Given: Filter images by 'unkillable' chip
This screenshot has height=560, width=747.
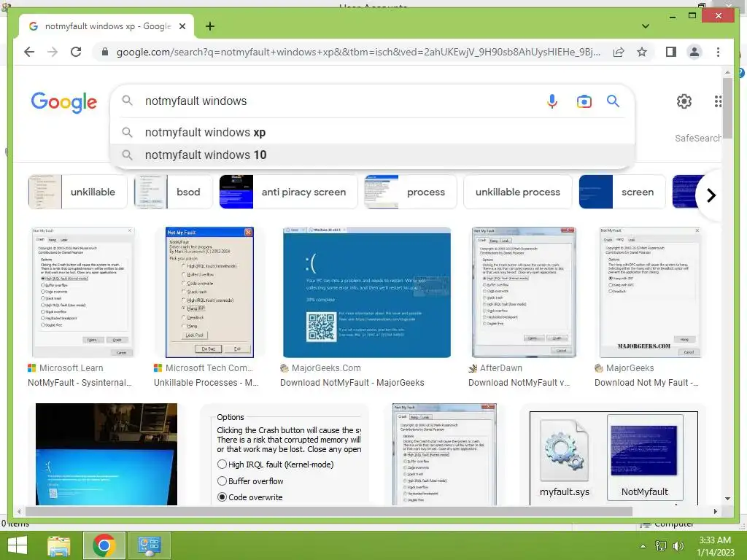Looking at the screenshot, I should [77, 192].
